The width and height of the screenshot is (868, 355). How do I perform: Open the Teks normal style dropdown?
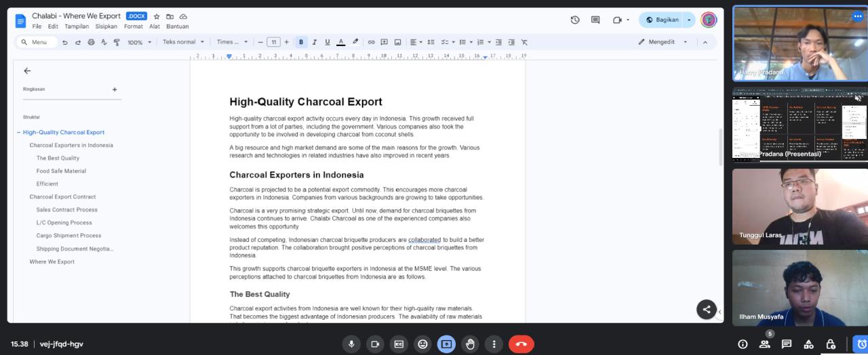[183, 42]
